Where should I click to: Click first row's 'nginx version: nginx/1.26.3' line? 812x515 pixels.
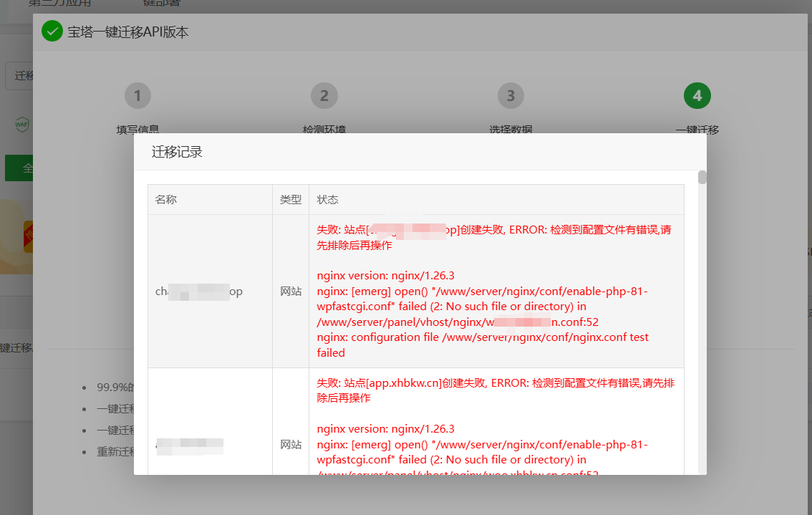(x=385, y=276)
